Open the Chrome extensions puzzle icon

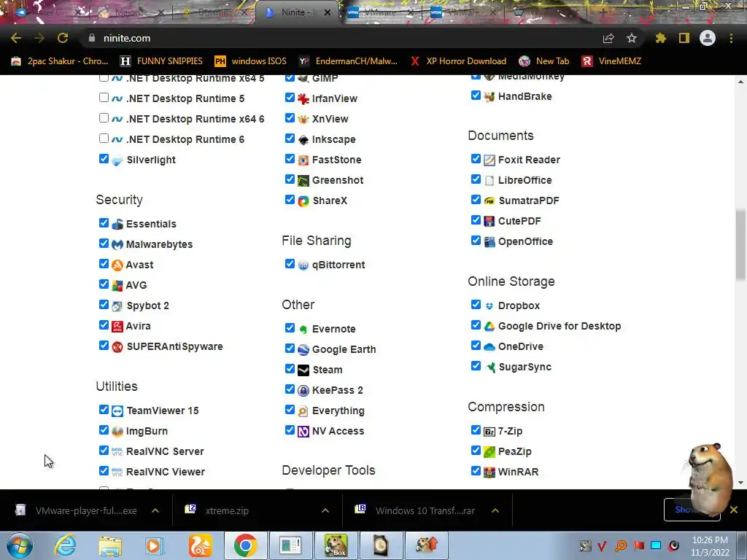(x=660, y=38)
